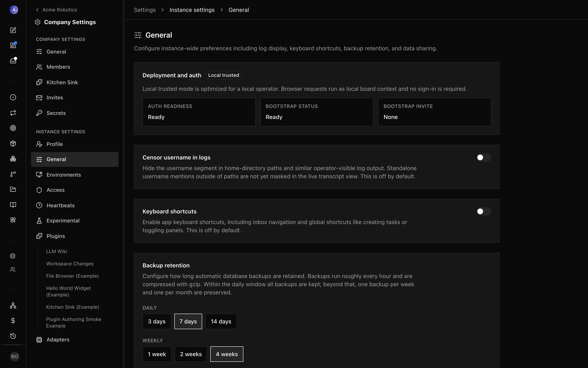Select 1 week weekly retention

click(x=157, y=354)
